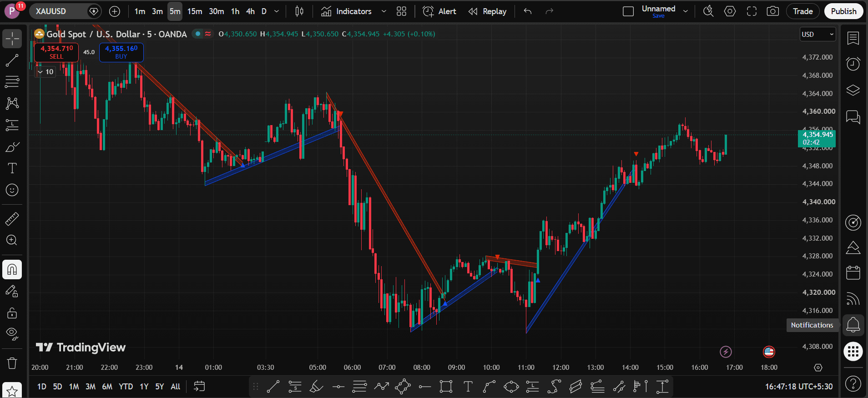Select the YTD date range

coord(126,387)
